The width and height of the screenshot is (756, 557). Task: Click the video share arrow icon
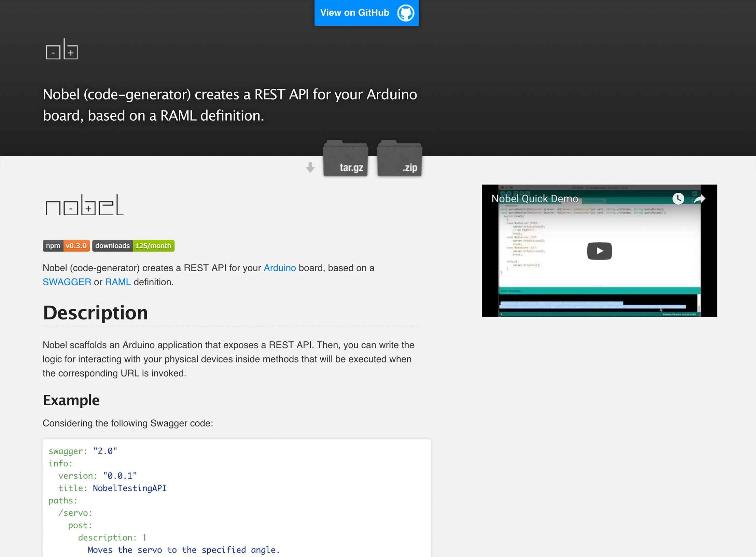click(x=699, y=199)
